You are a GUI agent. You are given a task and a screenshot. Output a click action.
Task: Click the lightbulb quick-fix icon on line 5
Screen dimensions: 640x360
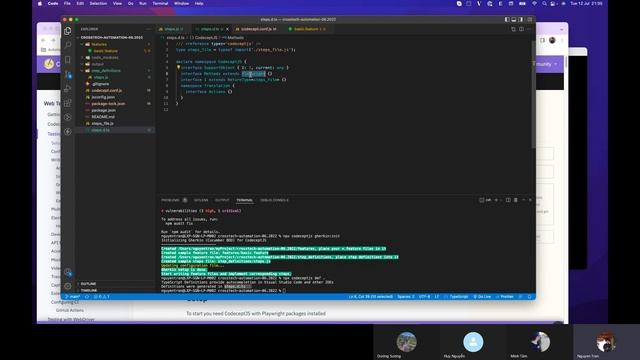[178, 67]
